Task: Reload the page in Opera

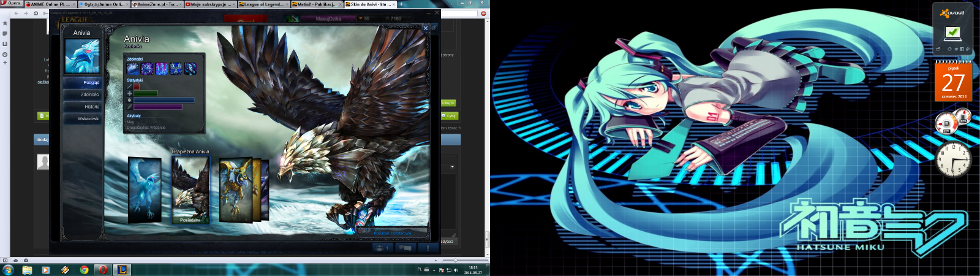Action: click(36, 13)
